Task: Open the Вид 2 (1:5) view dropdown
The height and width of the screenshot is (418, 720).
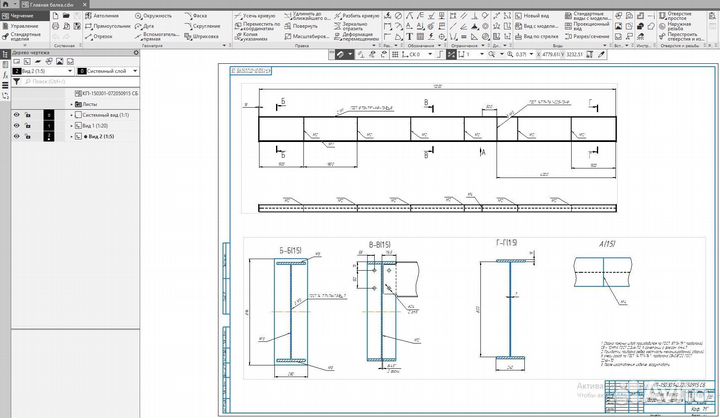Action: click(68, 72)
